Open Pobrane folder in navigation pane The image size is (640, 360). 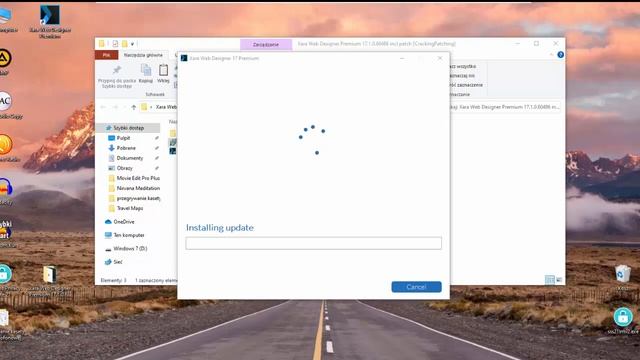126,148
